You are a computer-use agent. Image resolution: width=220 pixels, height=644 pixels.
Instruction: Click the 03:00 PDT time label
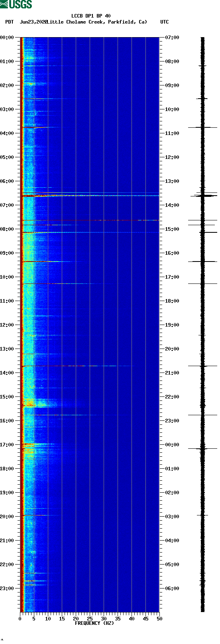click(7, 109)
